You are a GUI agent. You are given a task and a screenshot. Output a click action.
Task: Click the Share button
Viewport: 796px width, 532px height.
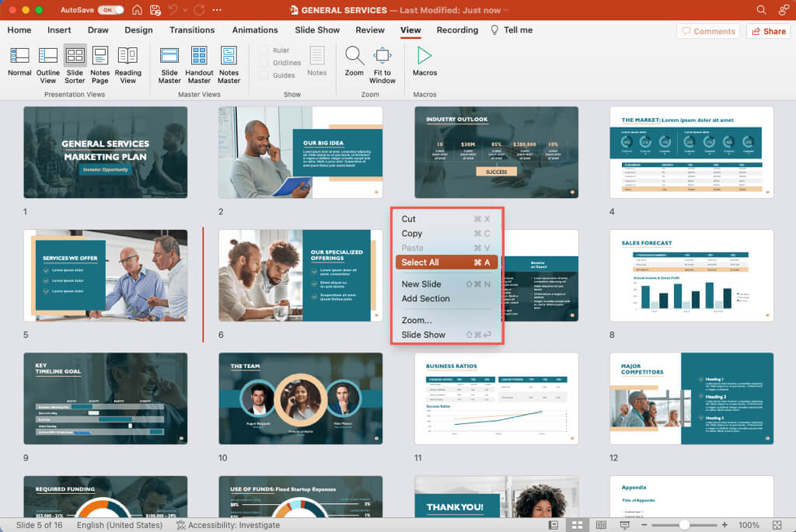(769, 31)
